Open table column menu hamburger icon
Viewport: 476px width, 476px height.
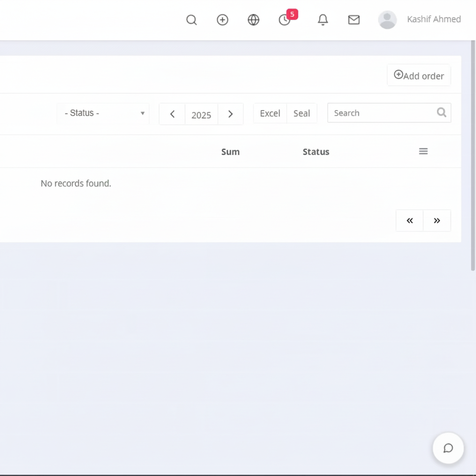[x=423, y=151]
